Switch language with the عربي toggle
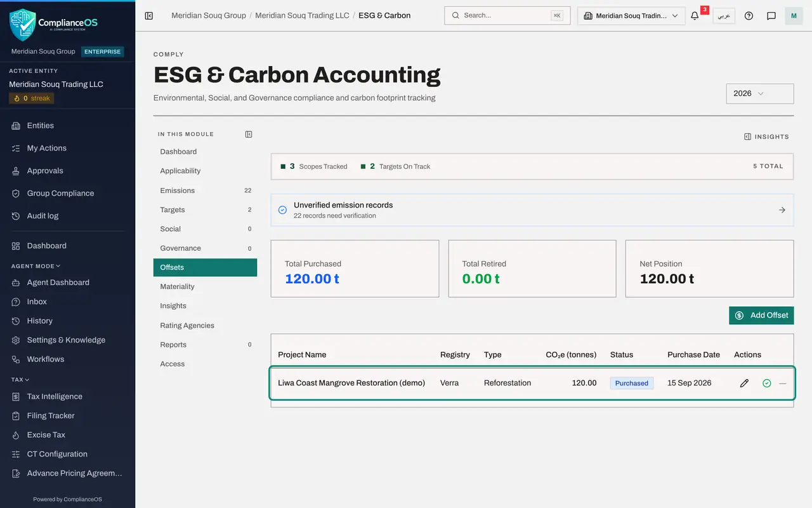 [724, 16]
